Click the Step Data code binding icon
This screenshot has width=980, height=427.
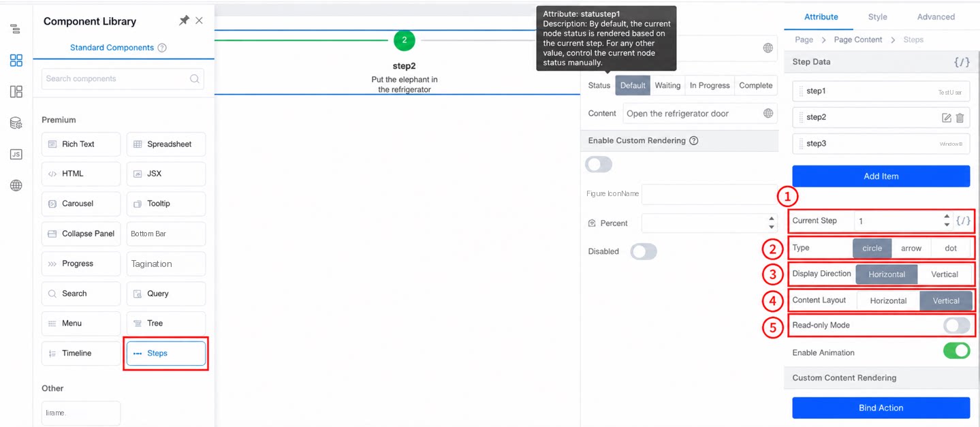(x=962, y=62)
